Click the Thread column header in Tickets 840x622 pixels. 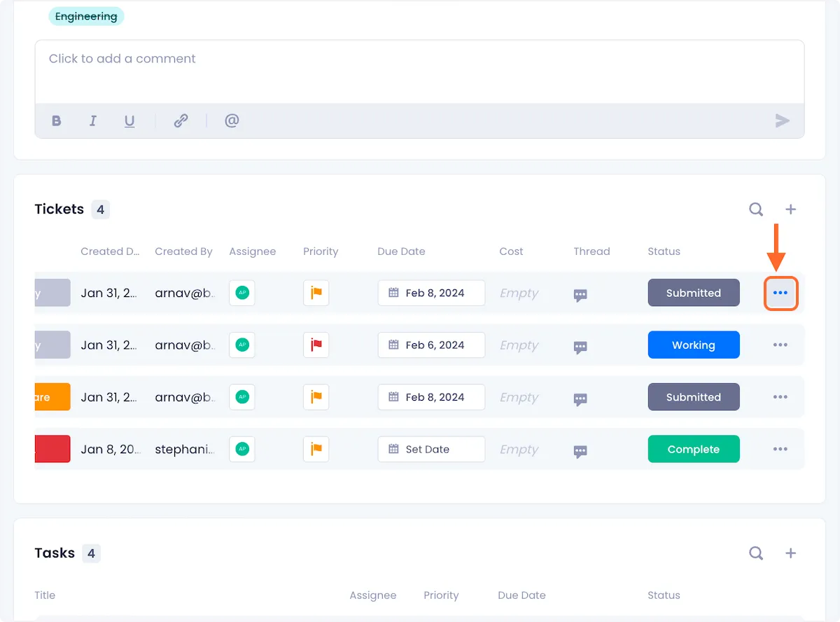(591, 251)
